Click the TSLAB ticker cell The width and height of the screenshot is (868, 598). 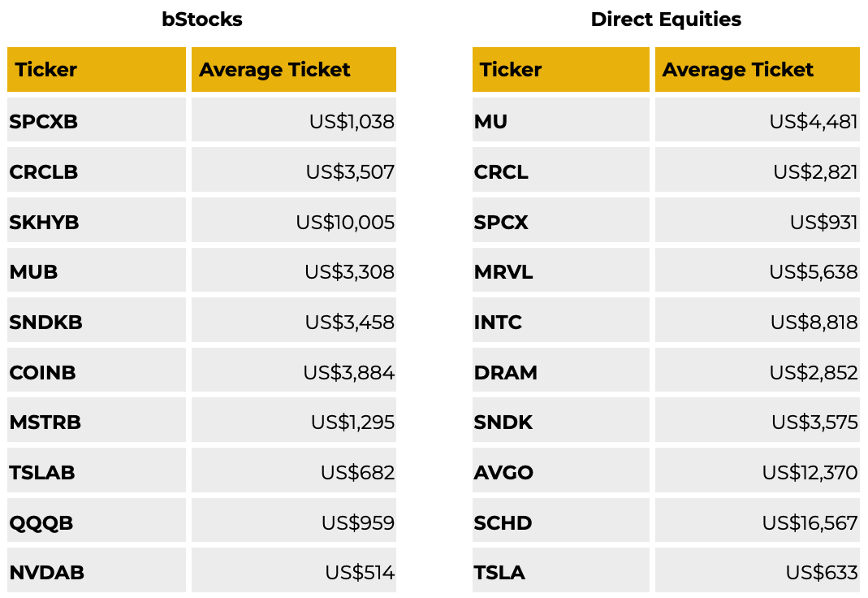[x=97, y=470]
